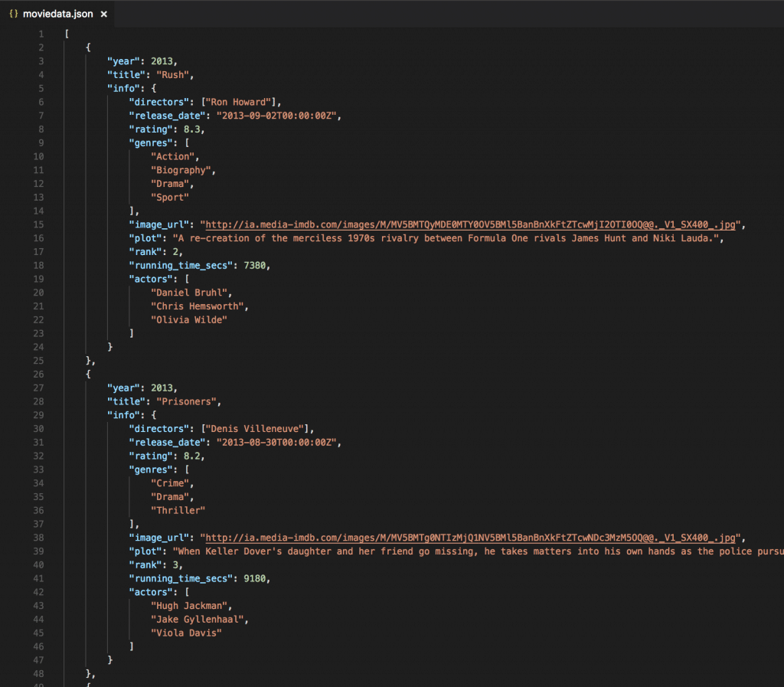The width and height of the screenshot is (784, 687).
Task: Click line number 25
Action: click(x=38, y=361)
